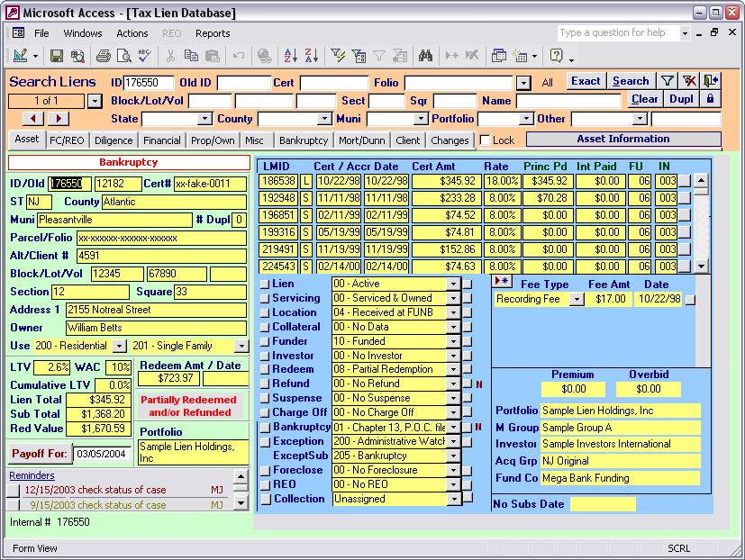745x560 pixels.
Task: Click the remove-filter funnel with red X
Action: [x=689, y=81]
